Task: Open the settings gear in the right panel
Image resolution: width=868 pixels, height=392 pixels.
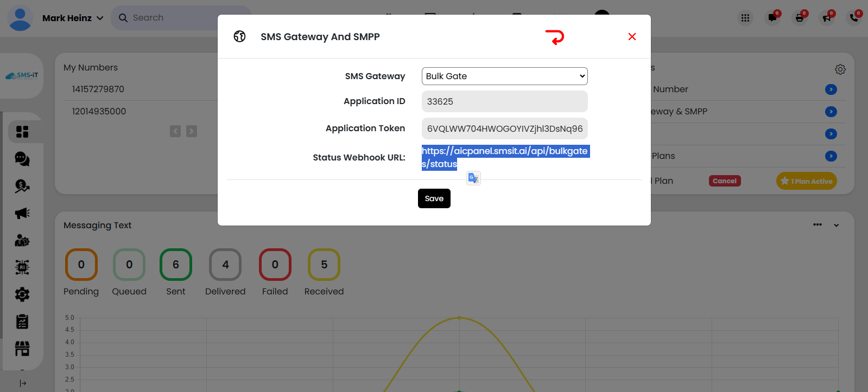Action: coord(840,69)
